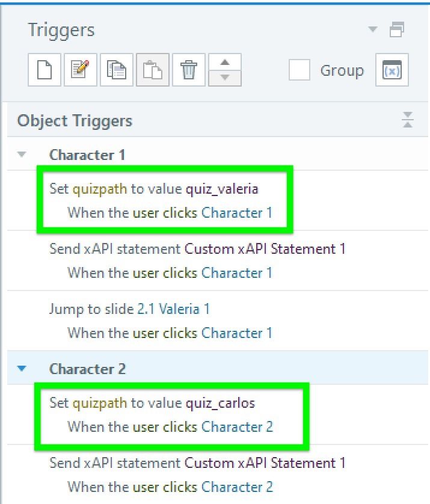This screenshot has height=504, width=430.
Task: Delete the selected trigger
Action: [x=189, y=70]
